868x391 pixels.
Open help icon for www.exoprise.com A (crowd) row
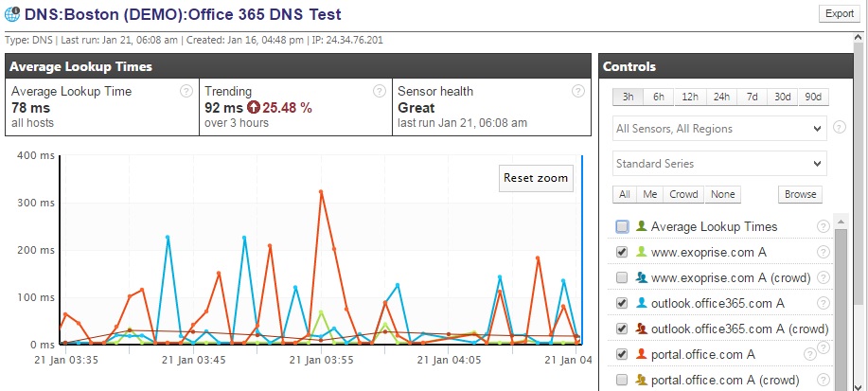(824, 277)
